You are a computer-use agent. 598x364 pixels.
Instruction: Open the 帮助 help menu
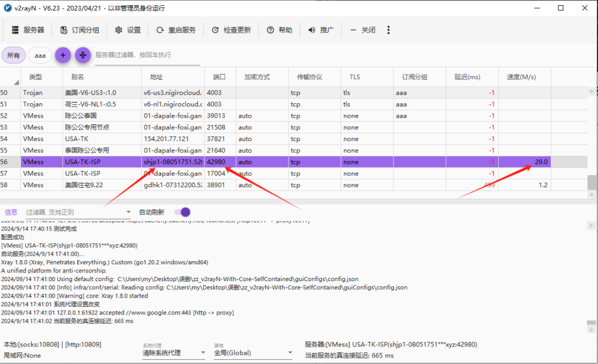[x=280, y=29]
